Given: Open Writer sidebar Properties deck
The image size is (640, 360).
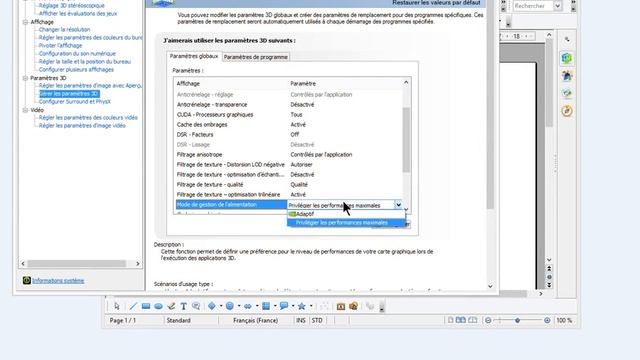Looking at the screenshot, I should tap(567, 58).
